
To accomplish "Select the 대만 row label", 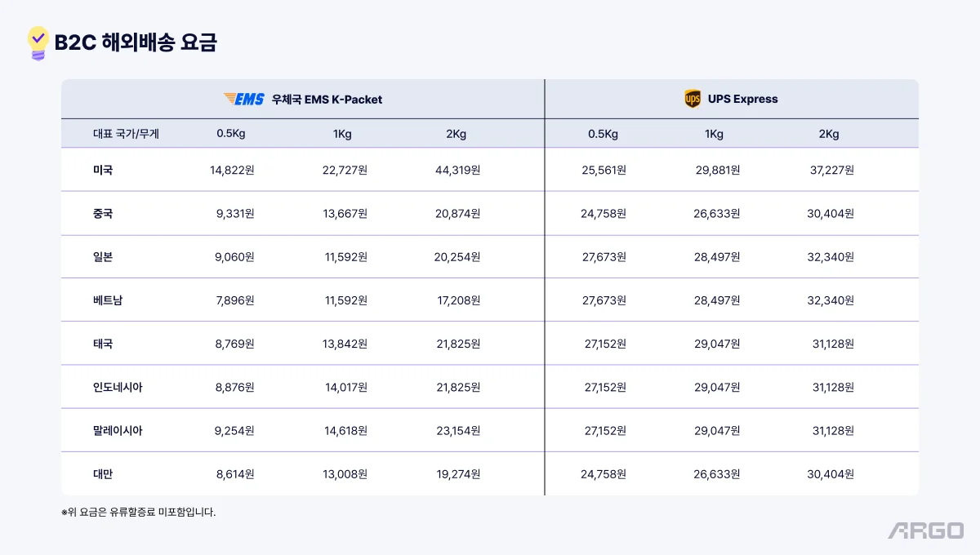I will 103,473.
